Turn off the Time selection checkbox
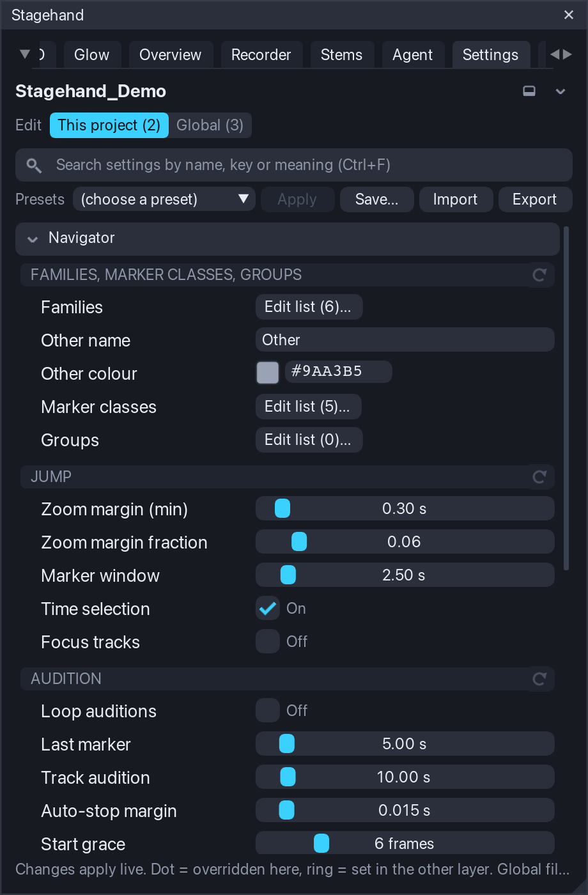Screen dimensions: 588x895 pos(268,608)
